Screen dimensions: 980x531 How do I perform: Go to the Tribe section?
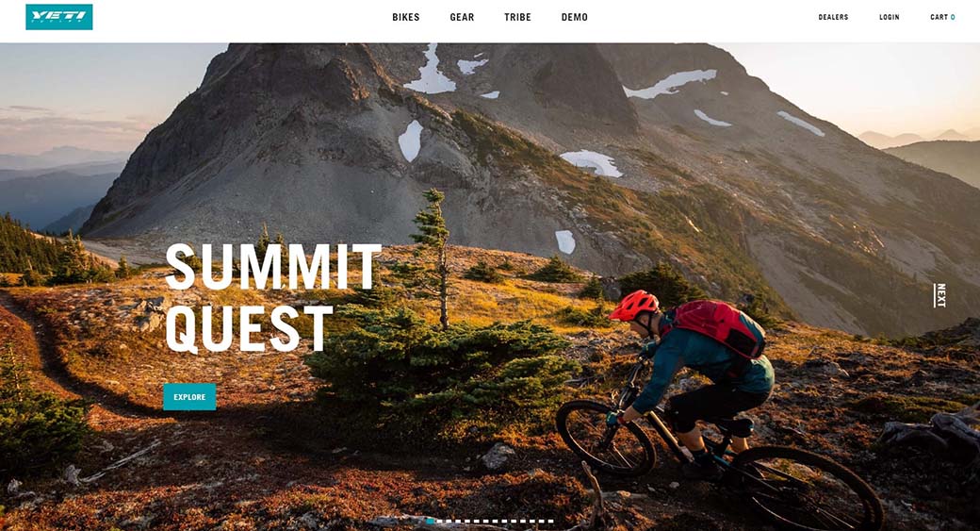click(x=517, y=18)
